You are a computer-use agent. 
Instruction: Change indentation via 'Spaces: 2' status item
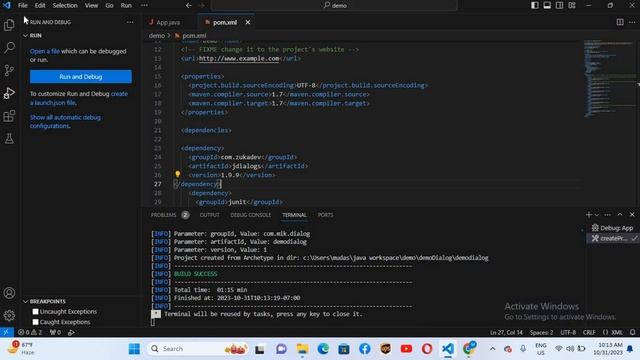(542, 332)
